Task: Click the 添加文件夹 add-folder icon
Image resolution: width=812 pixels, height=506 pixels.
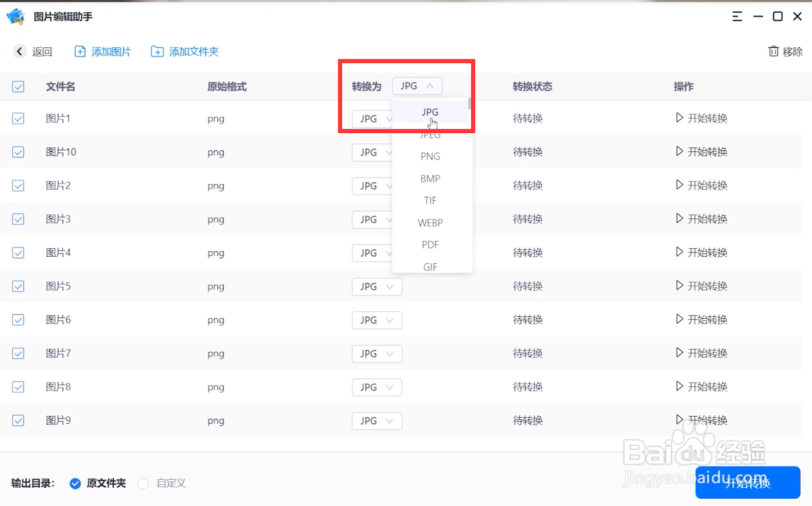Action: coord(157,52)
